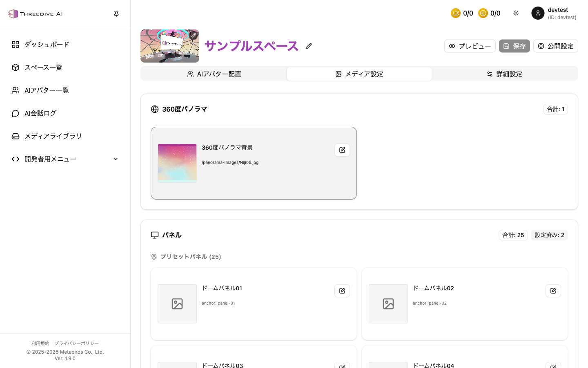The width and height of the screenshot is (588, 368).
Task: Click the panorama 合計: 1 badge
Action: [x=556, y=109]
